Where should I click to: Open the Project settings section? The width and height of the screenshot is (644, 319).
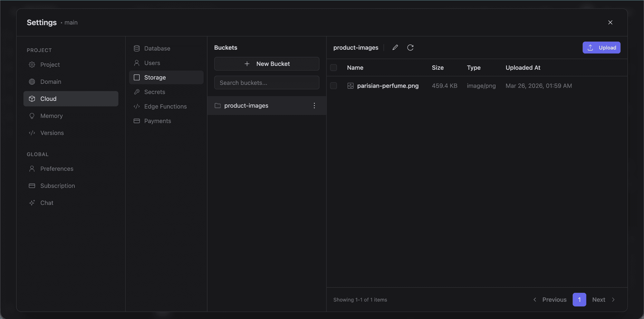coord(71,65)
